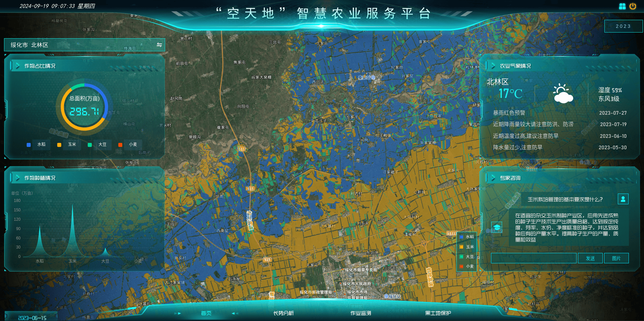Screen dimensions: 644x321
Task: Click the cloudy-sun weather icon
Action: coord(563,94)
